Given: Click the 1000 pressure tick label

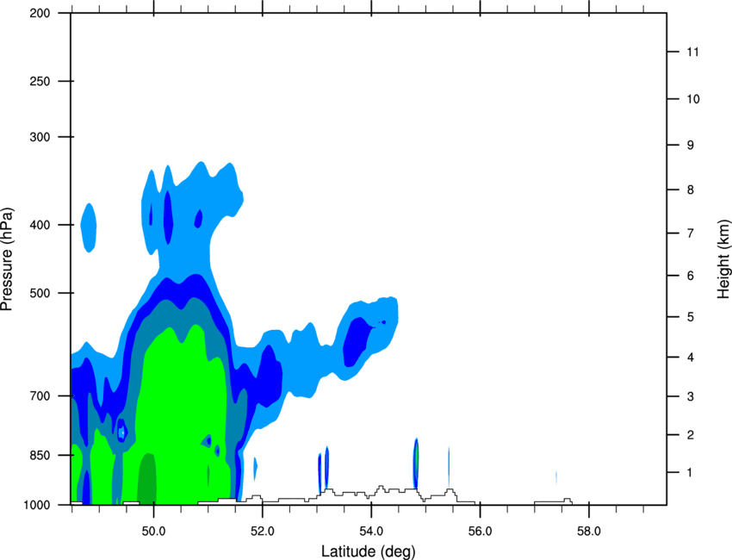Looking at the screenshot, I should 37,505.
